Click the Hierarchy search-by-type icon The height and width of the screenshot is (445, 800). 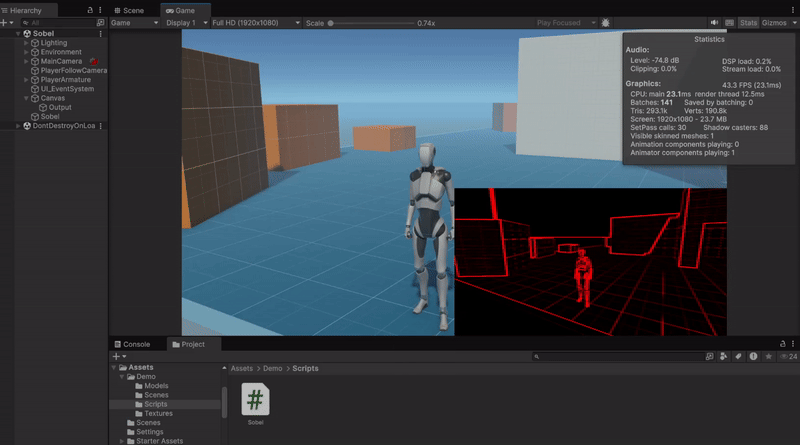click(101, 22)
